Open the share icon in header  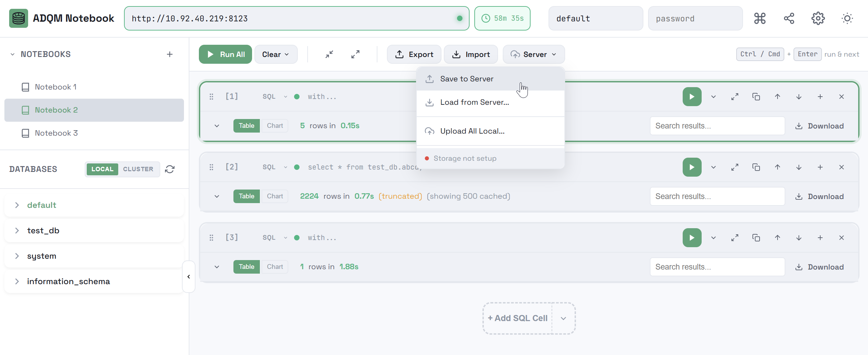789,18
